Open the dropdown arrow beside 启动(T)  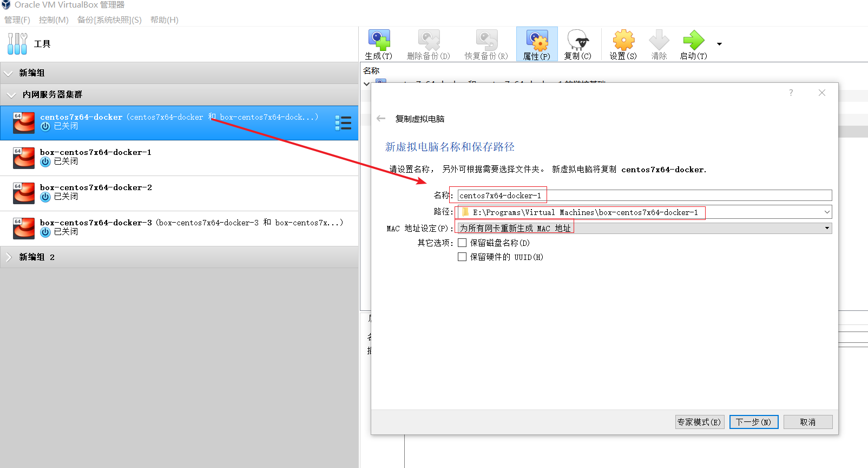point(719,44)
